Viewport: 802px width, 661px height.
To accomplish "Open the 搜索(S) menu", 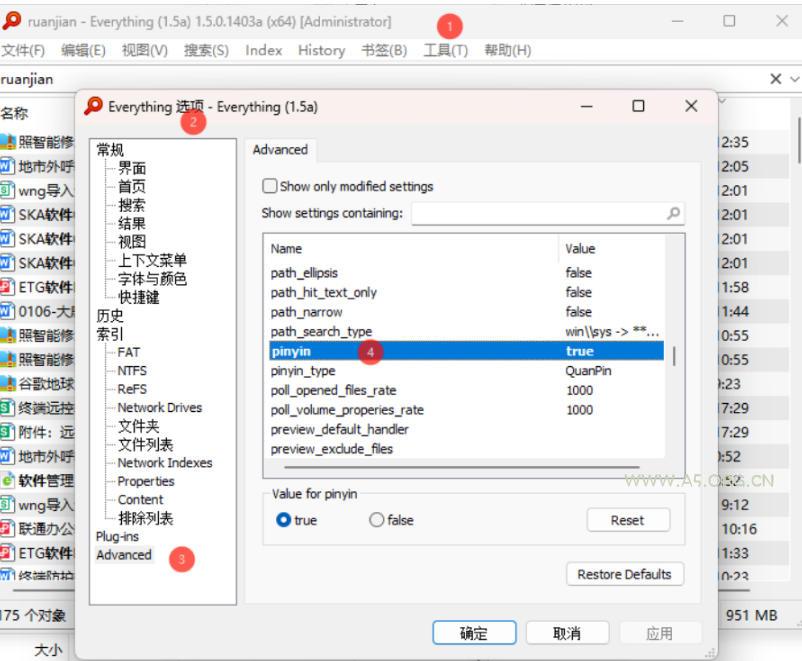I will click(206, 50).
